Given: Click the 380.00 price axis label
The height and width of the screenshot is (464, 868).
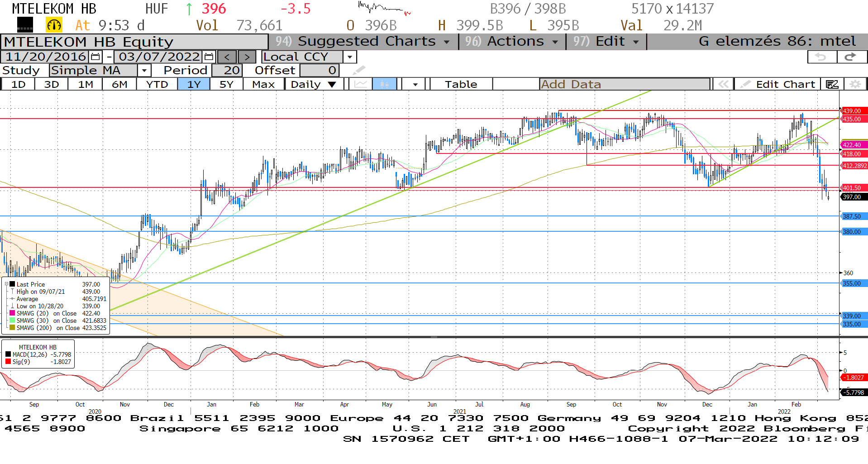Looking at the screenshot, I should click(854, 232).
